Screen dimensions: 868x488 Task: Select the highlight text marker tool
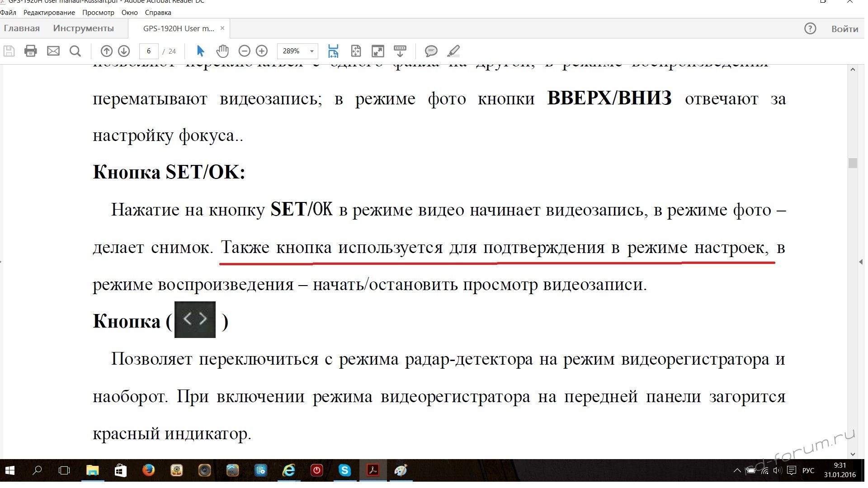(453, 51)
